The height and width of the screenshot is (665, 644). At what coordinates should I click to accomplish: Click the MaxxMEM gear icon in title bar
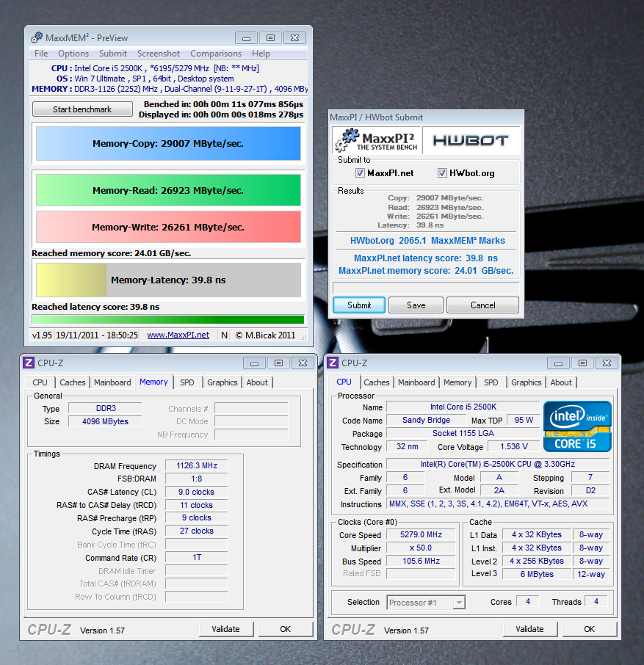37,37
